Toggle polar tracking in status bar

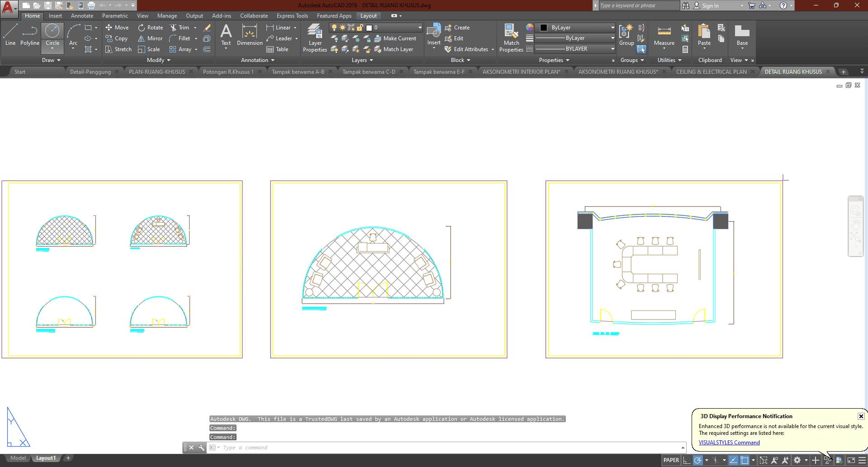click(x=698, y=460)
